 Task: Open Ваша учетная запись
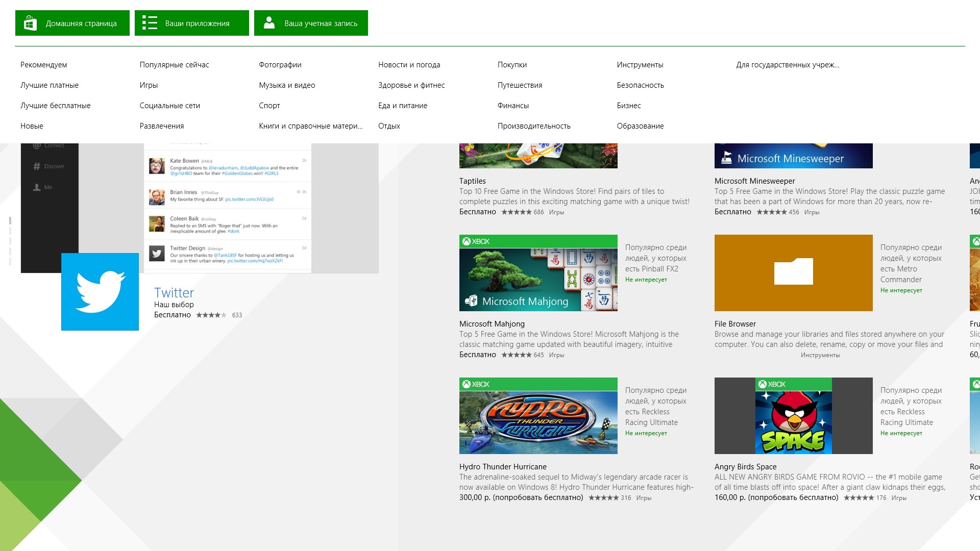click(311, 23)
